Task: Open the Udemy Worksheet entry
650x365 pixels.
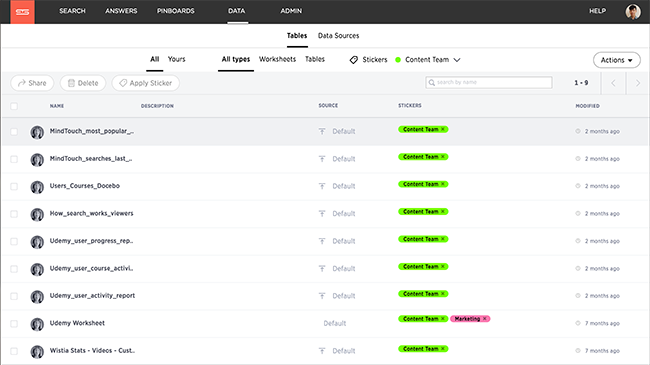Action: pos(77,323)
